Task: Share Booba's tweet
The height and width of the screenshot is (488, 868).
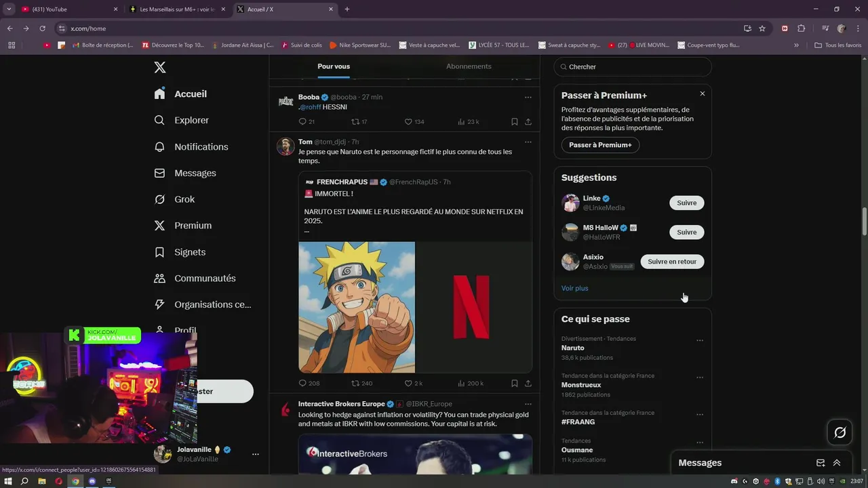Action: (x=528, y=122)
